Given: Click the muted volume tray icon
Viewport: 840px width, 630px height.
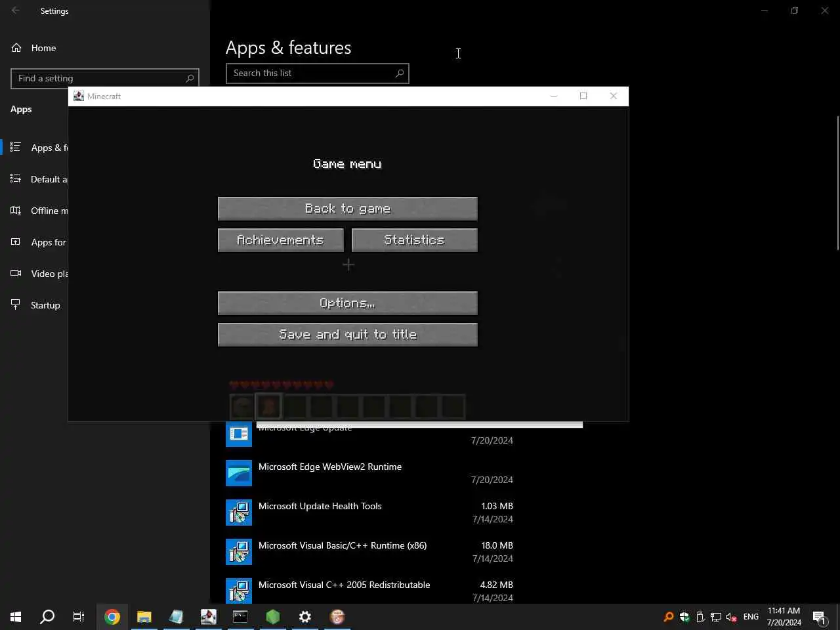Looking at the screenshot, I should (732, 617).
